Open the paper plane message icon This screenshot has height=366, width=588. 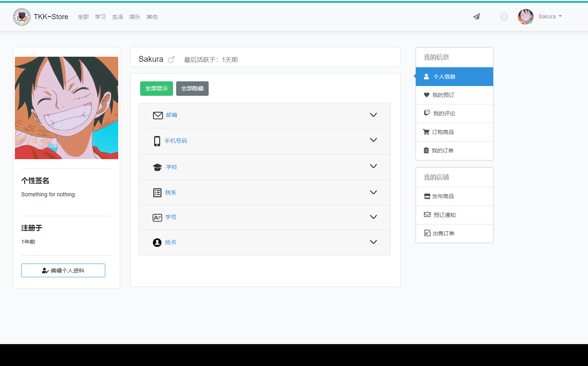click(x=476, y=16)
